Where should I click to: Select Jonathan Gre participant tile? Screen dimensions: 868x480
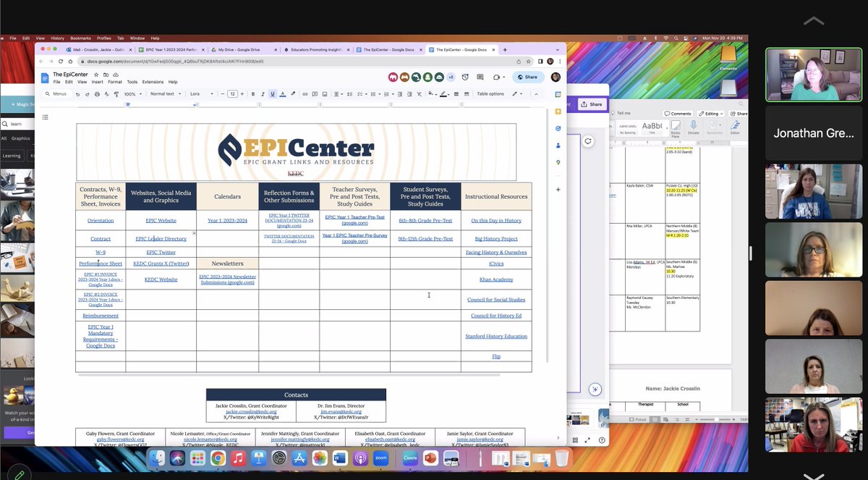(814, 133)
